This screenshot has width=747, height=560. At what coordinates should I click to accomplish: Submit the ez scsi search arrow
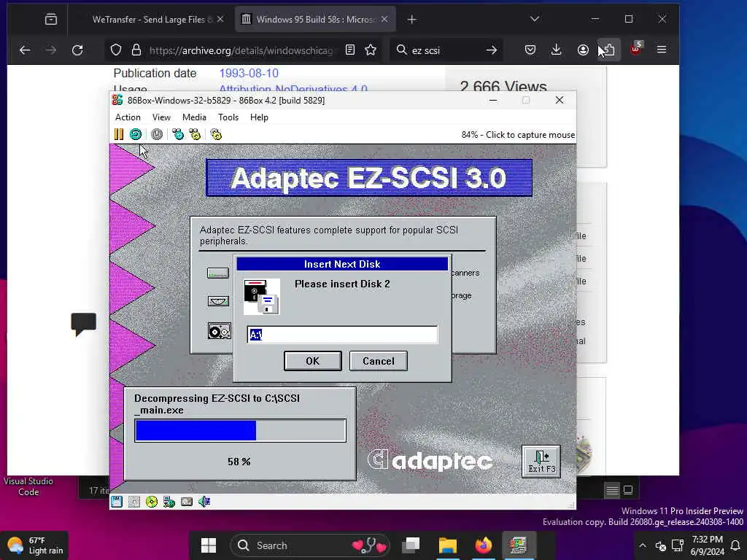(x=492, y=50)
